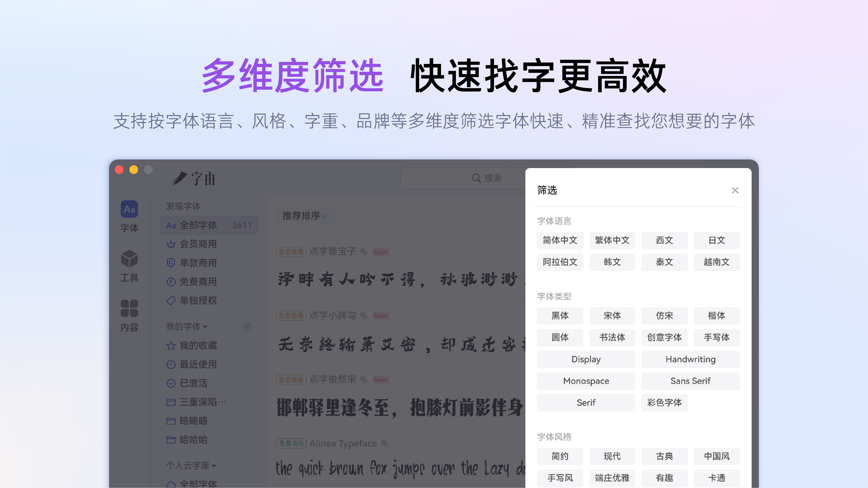Select the Handwriting type filter
Image resolution: width=868 pixels, height=488 pixels.
(690, 359)
